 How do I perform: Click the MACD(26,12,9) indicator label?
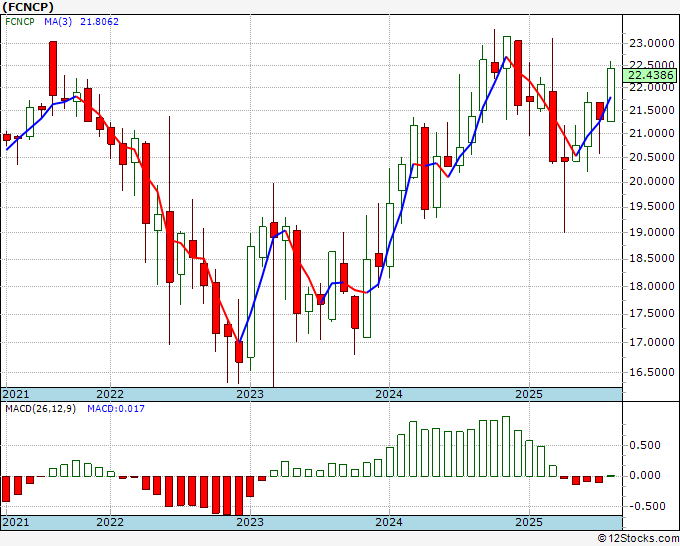coord(40,409)
